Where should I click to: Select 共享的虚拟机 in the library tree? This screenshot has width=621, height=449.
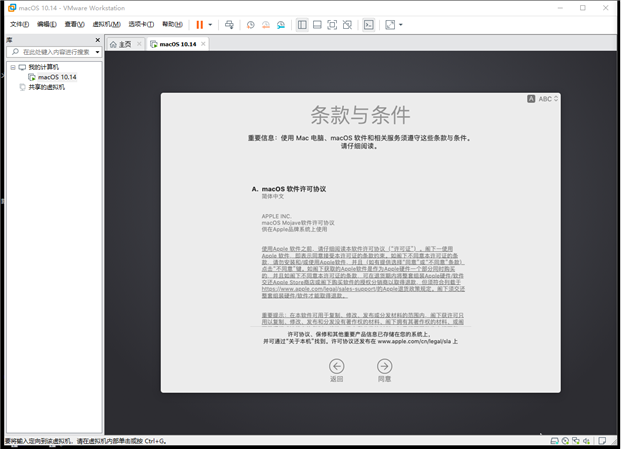[46, 87]
